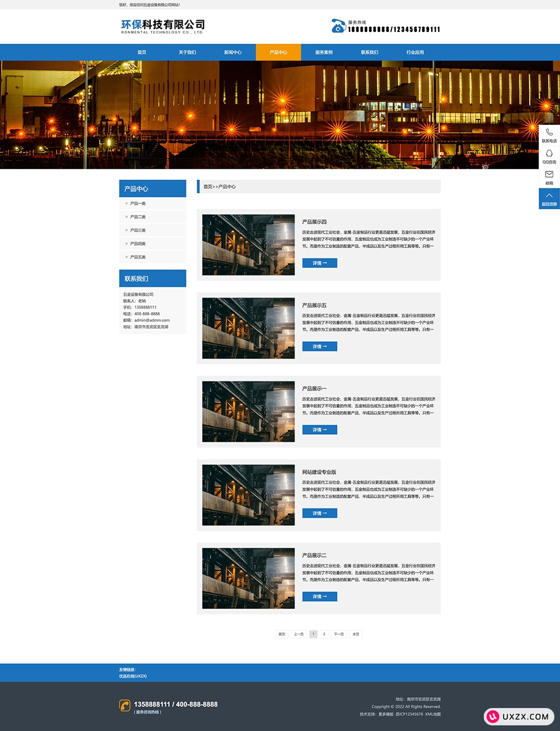Click the email envelope icon in sidebar

pyautogui.click(x=549, y=175)
